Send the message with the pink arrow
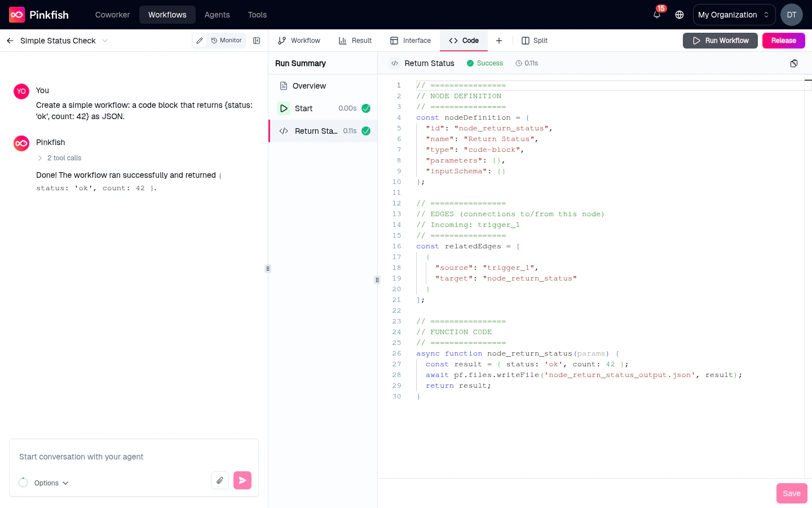This screenshot has height=508, width=812. tap(242, 480)
